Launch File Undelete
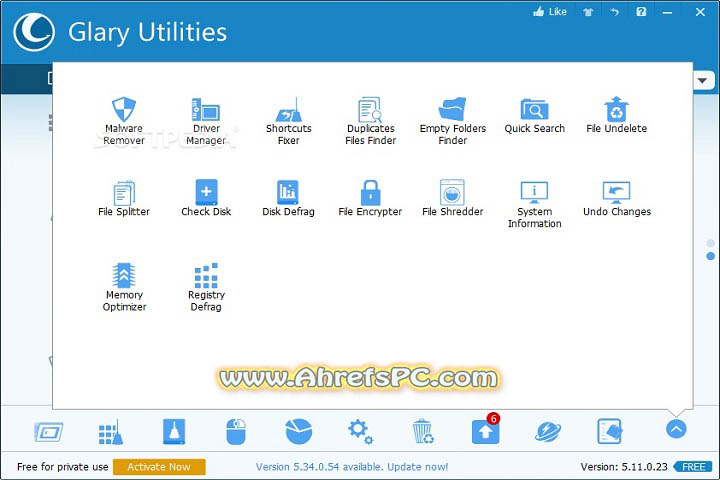The height and width of the screenshot is (480, 720). tap(616, 115)
